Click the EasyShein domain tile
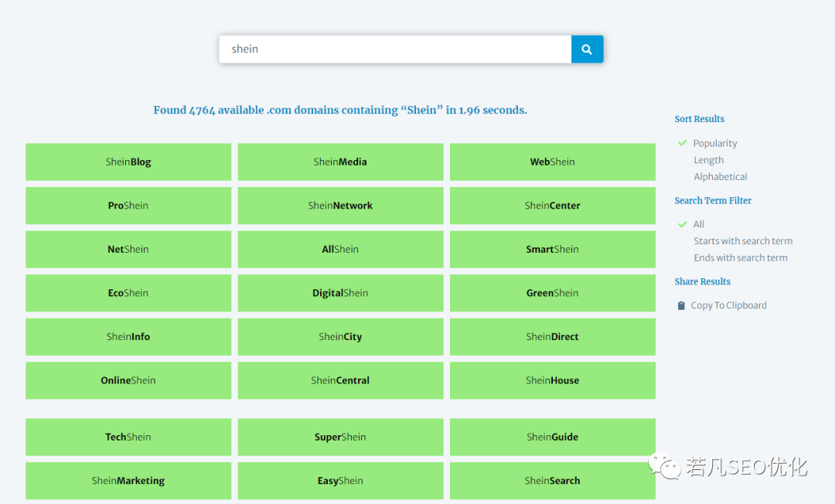Screen dimensions: 835x504 coord(340,481)
